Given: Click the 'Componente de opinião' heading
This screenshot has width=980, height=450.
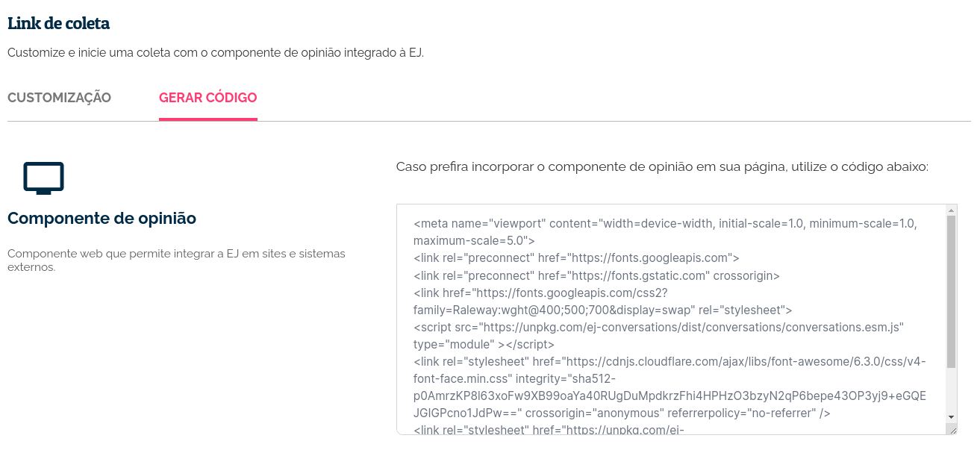Looking at the screenshot, I should tap(102, 219).
